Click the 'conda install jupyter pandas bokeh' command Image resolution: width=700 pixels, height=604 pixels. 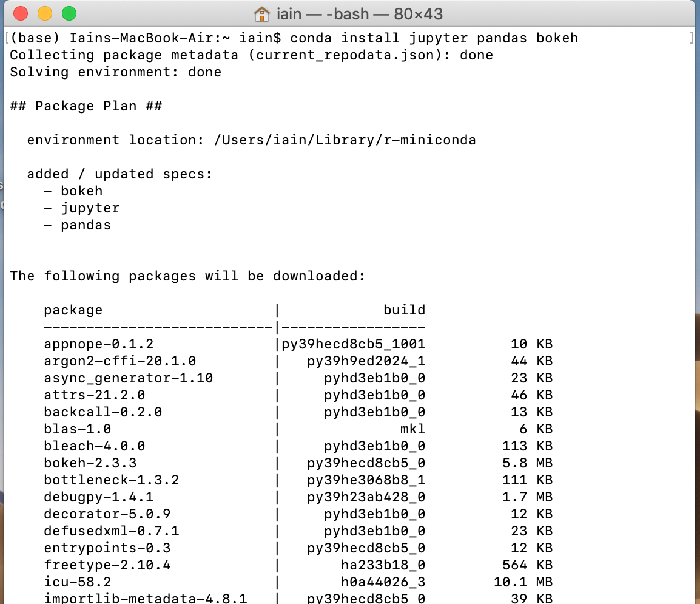pos(434,38)
